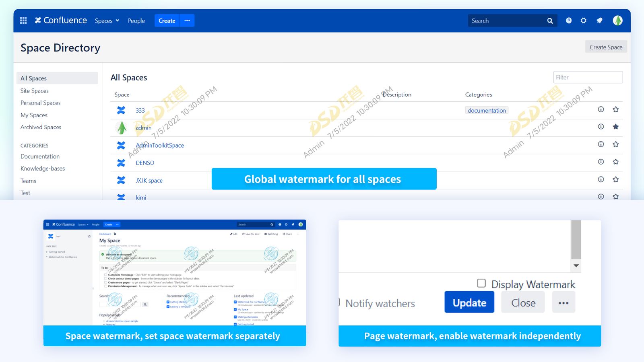Image resolution: width=644 pixels, height=362 pixels.
Task: Click the AdminToolkitSpace space icon
Action: click(x=121, y=145)
